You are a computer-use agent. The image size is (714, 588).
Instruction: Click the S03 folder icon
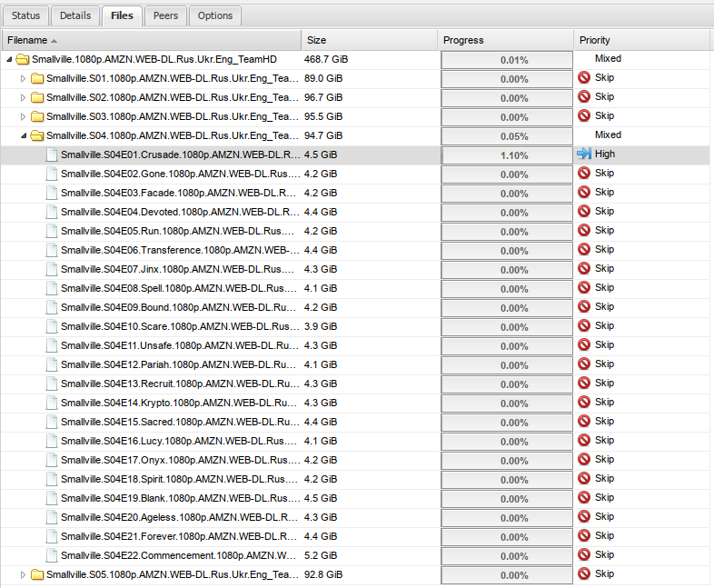coord(37,116)
